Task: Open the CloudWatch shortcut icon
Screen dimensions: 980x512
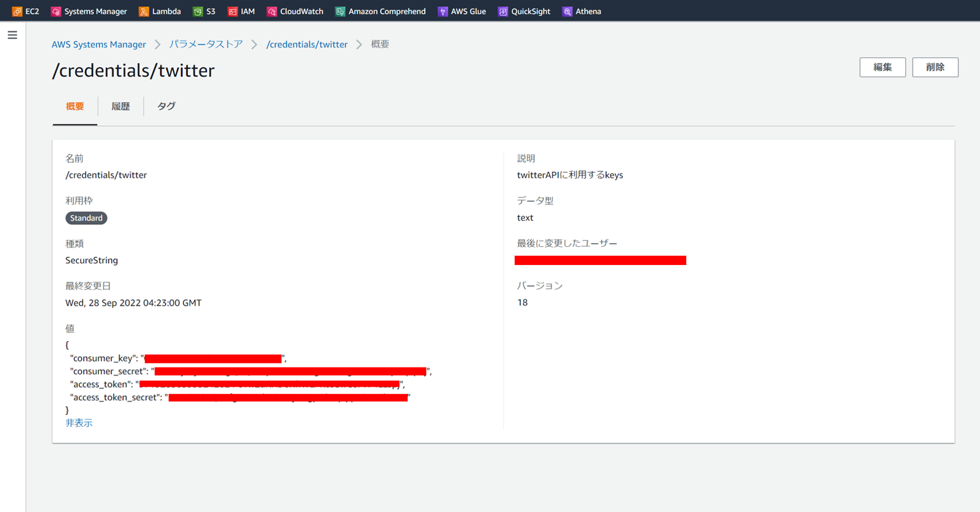Action: [272, 11]
